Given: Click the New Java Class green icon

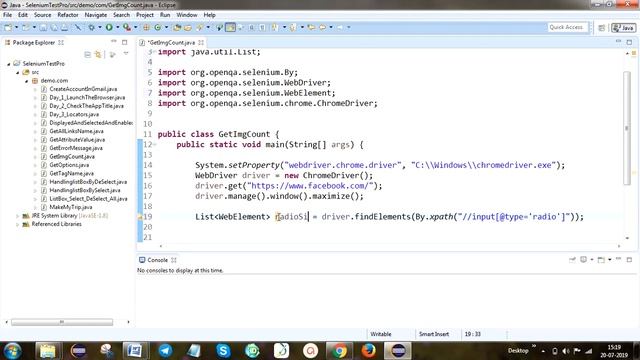Looking at the screenshot, I should tap(158, 27).
